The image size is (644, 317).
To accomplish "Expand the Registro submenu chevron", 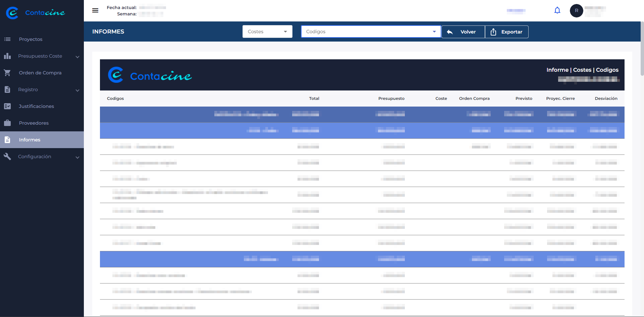I will pos(77,90).
